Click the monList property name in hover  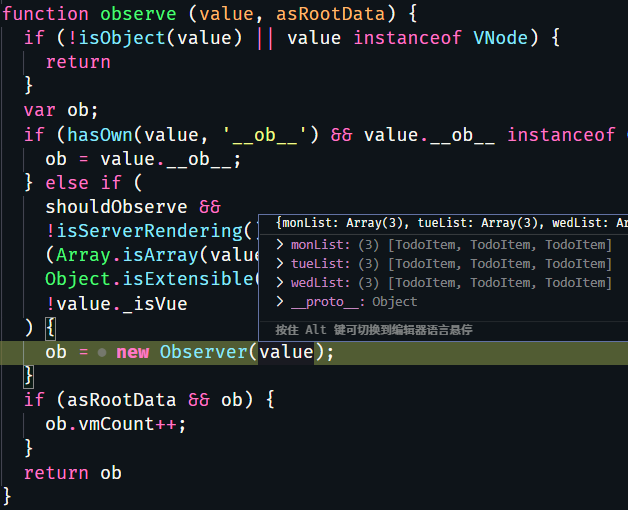[320, 245]
